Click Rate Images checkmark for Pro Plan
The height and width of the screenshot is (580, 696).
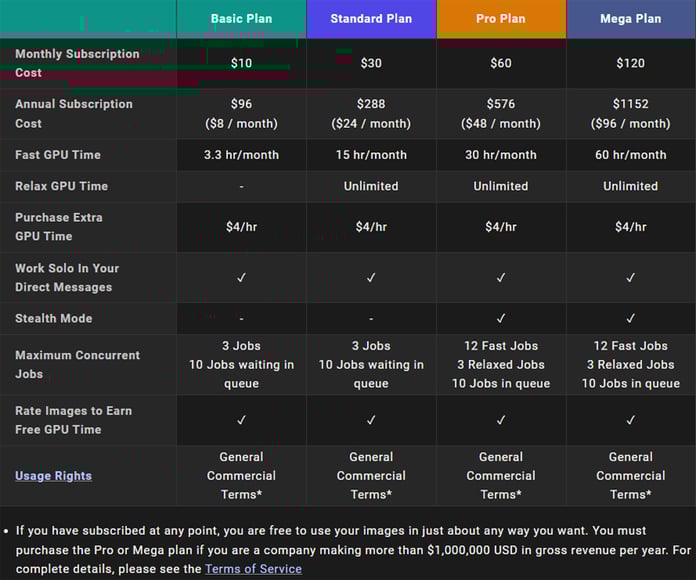(501, 420)
